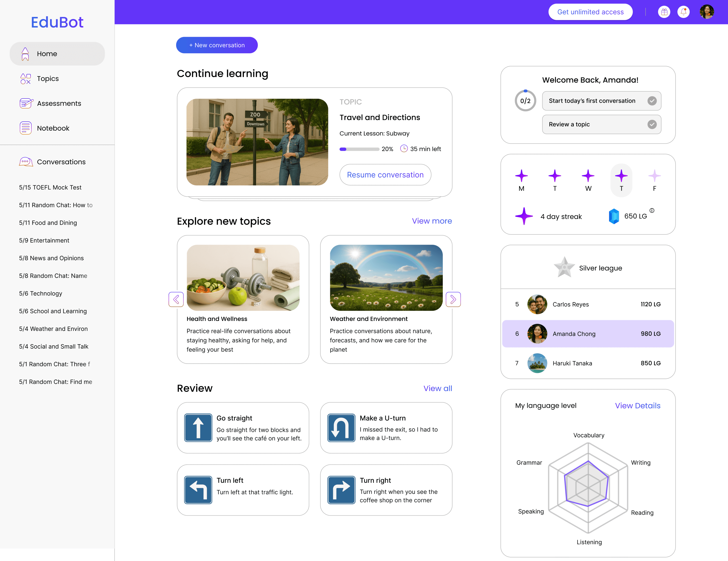Click the Subway lesson progress bar

[359, 149]
